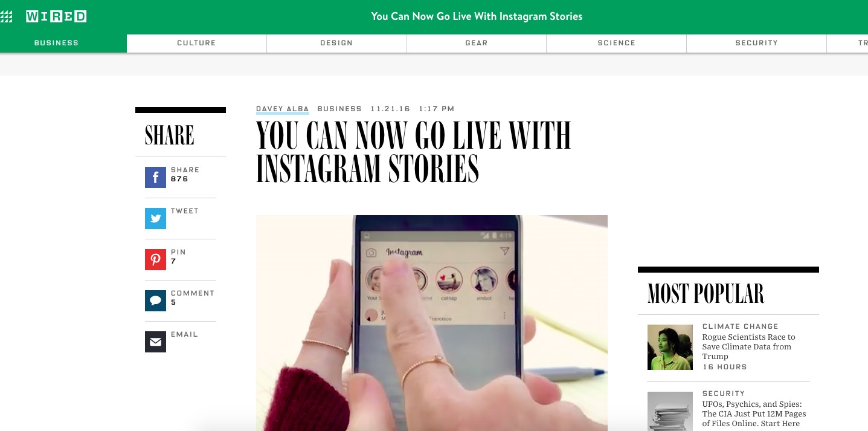Click the climate change story thumbnail
Screen dimensions: 868x431
(x=670, y=347)
